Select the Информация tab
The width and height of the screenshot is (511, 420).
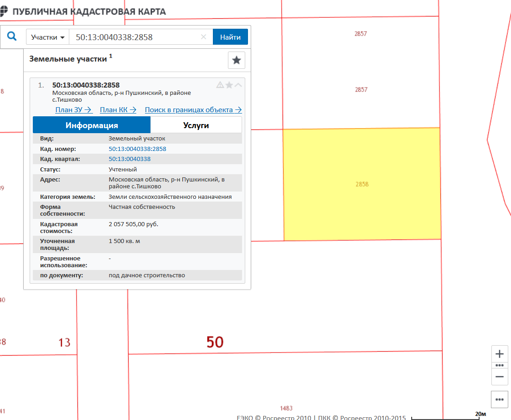click(92, 125)
